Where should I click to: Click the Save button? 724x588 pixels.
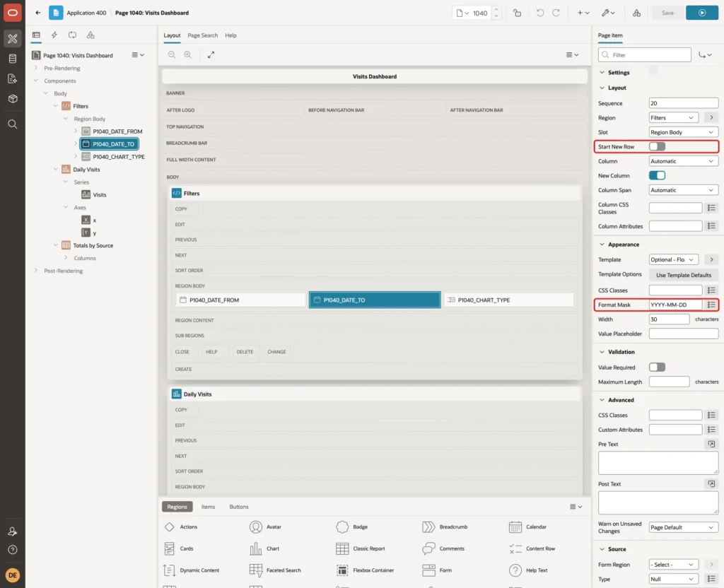pos(667,13)
